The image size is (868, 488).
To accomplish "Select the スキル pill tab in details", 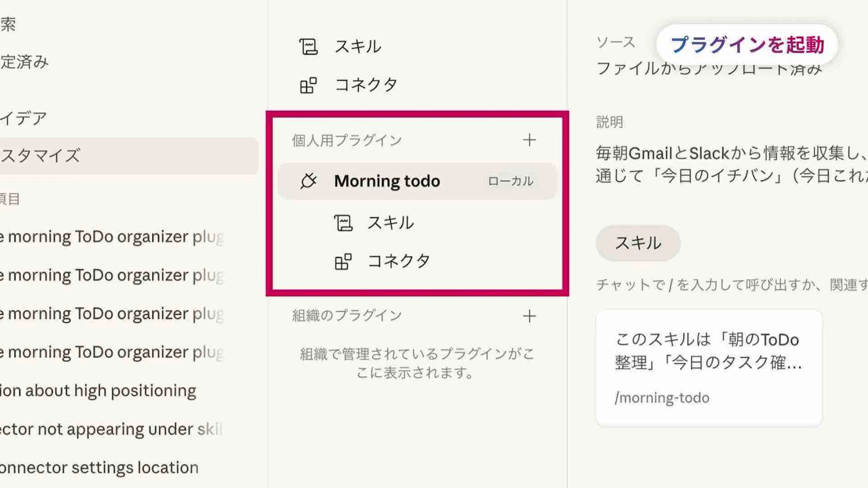I will point(638,243).
